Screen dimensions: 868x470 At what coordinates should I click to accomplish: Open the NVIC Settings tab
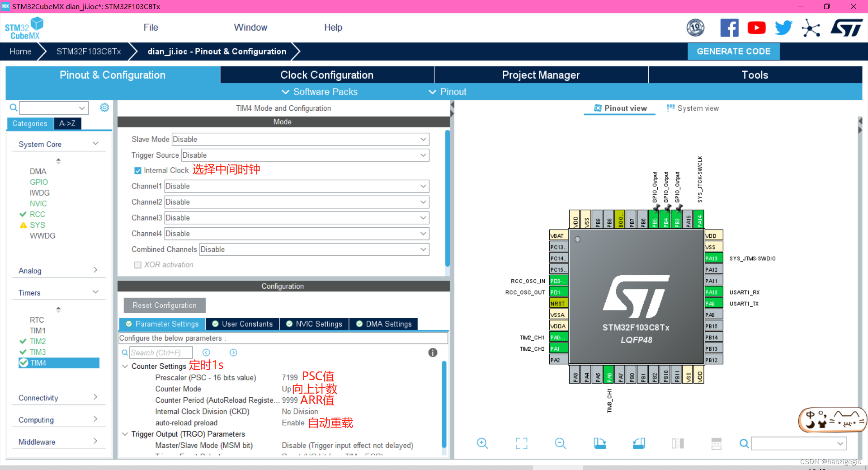(x=314, y=324)
